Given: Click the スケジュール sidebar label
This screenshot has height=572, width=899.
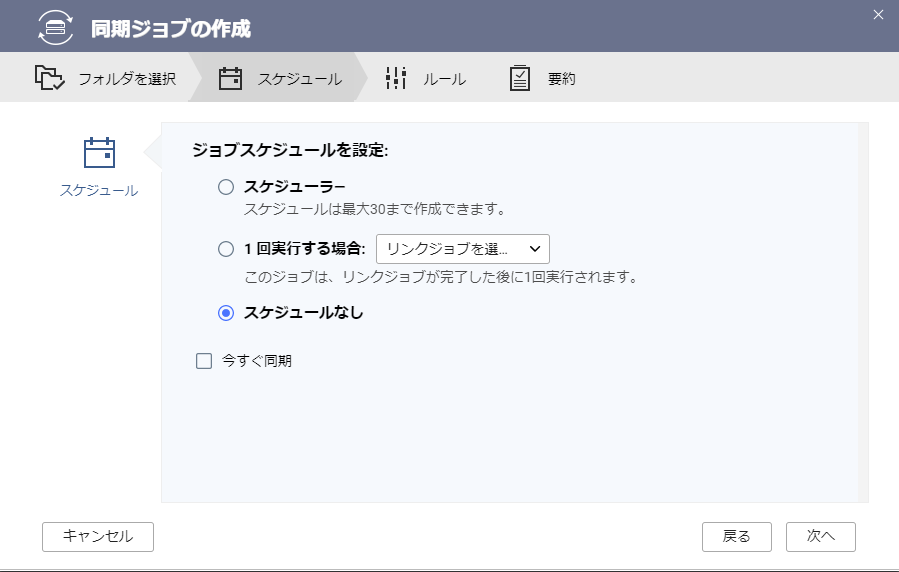Looking at the screenshot, I should point(99,190).
